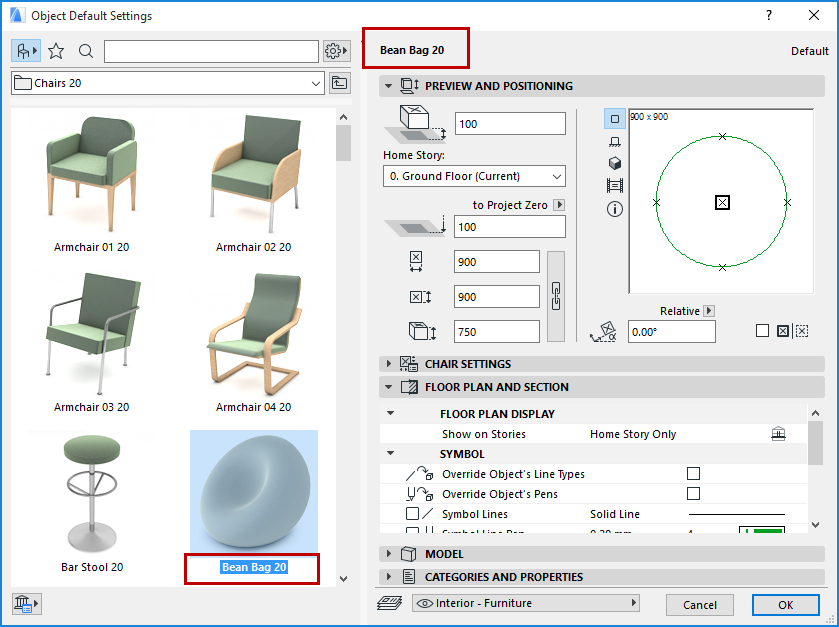
Task: Show favorites with the star icon
Action: pos(56,51)
